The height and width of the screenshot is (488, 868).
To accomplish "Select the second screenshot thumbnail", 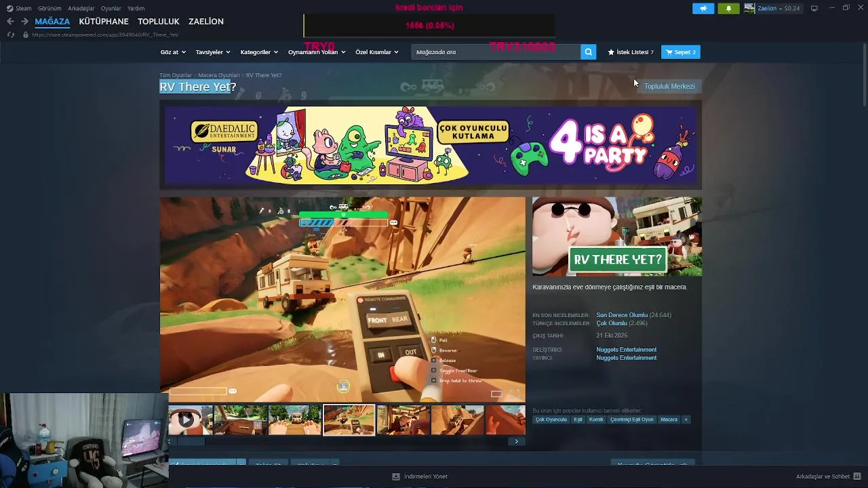I will [x=241, y=420].
